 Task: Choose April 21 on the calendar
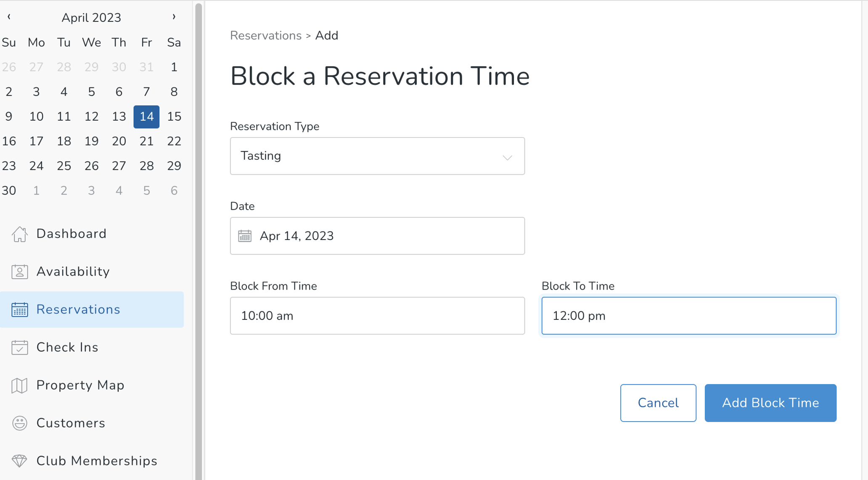(x=146, y=141)
